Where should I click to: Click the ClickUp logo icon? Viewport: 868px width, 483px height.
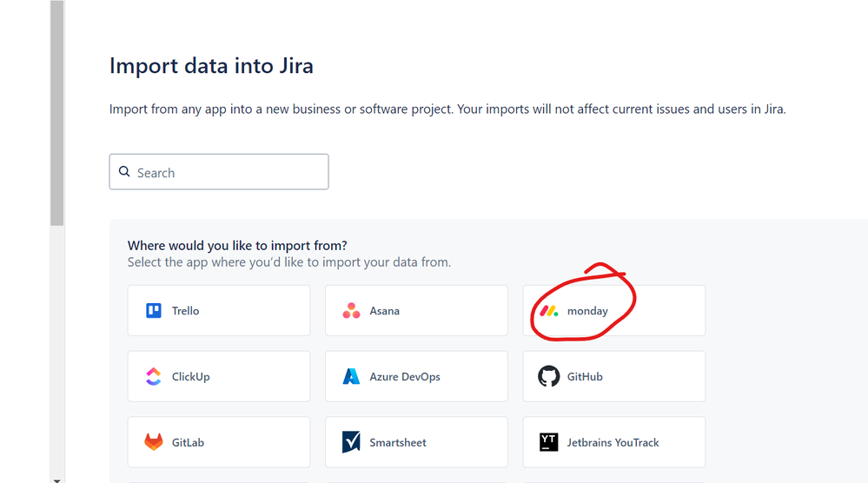153,376
